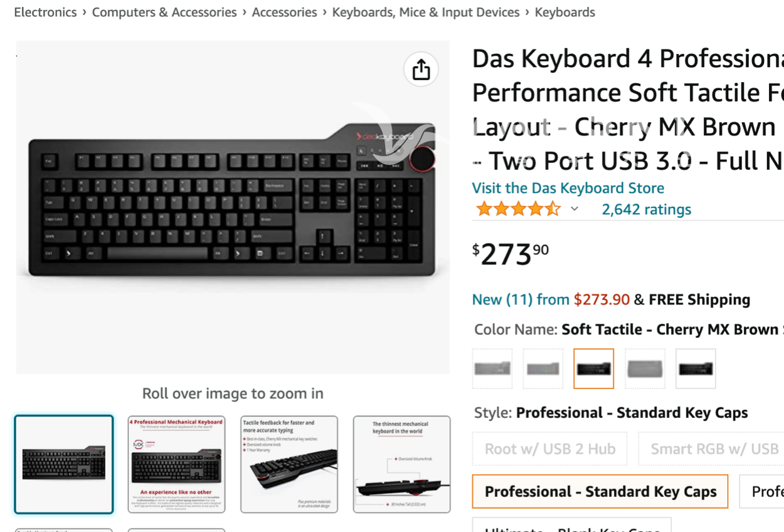The height and width of the screenshot is (532, 784).
Task: Visit the Das Keyboard Store
Action: pyautogui.click(x=568, y=188)
